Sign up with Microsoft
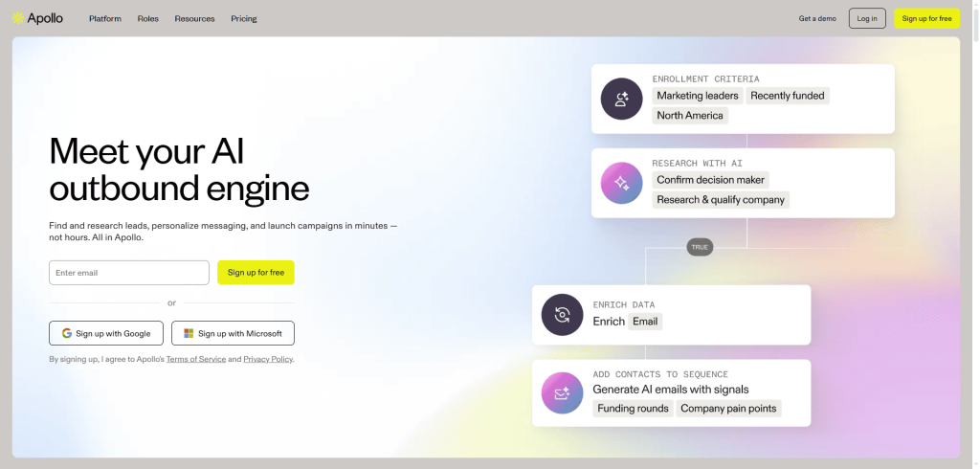This screenshot has width=980, height=469. (234, 333)
